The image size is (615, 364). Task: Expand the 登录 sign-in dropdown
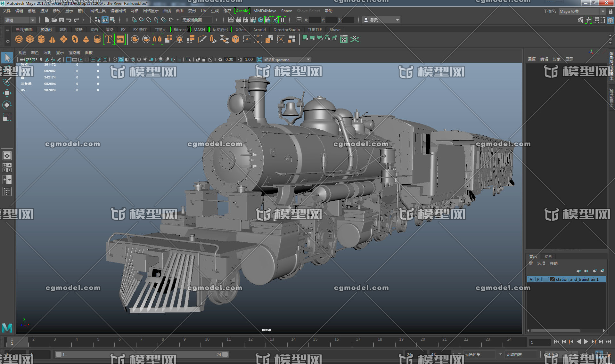pos(381,20)
